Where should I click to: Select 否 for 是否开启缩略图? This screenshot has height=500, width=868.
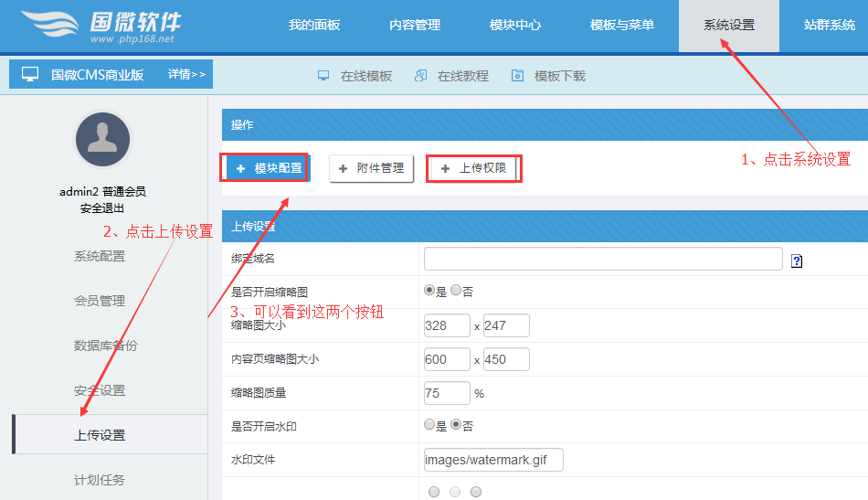click(456, 291)
